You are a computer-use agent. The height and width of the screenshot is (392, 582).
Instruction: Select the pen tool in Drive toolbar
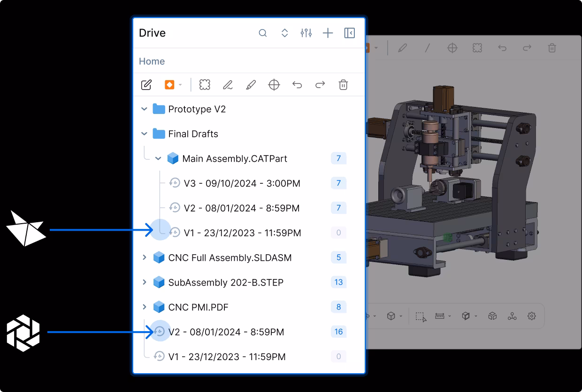228,85
